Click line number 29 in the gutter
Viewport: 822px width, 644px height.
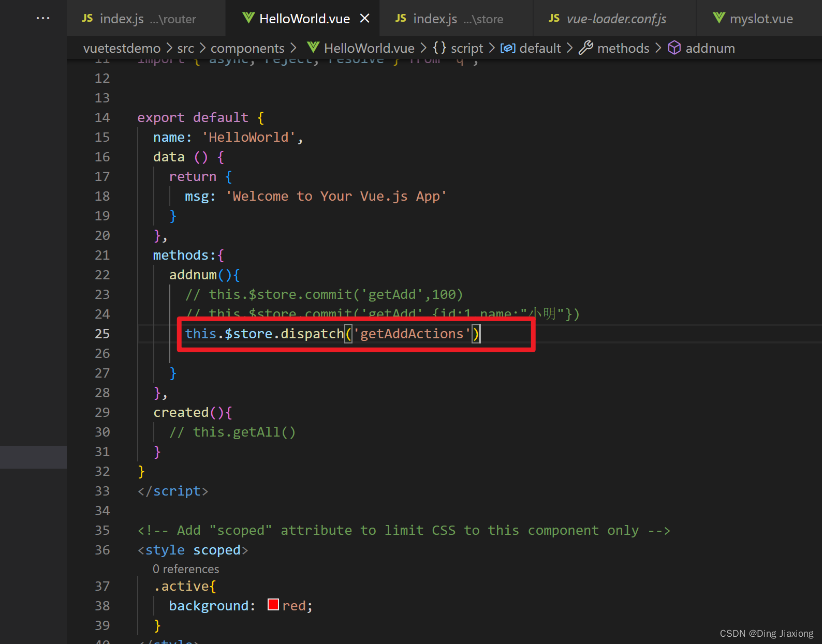(x=102, y=412)
